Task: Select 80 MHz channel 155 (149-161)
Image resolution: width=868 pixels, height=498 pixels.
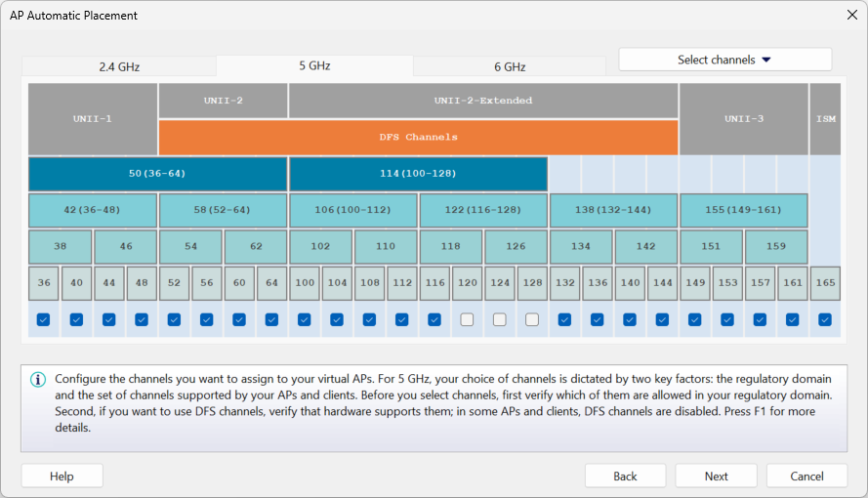Action: (743, 210)
